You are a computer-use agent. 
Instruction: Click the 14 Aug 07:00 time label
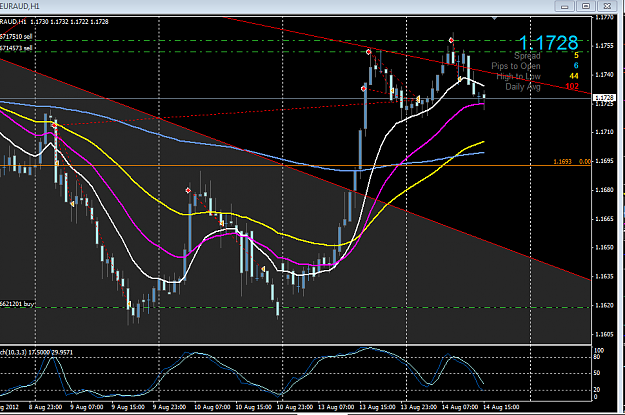[x=460, y=407]
